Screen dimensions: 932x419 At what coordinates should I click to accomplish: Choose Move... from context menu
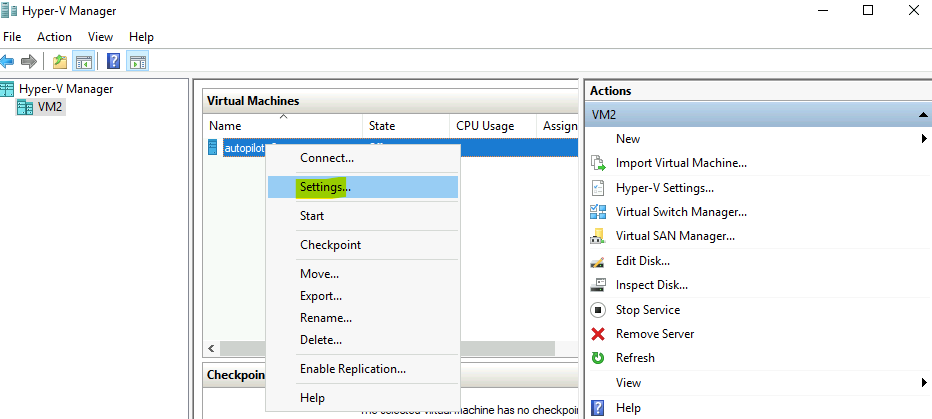coord(363,274)
